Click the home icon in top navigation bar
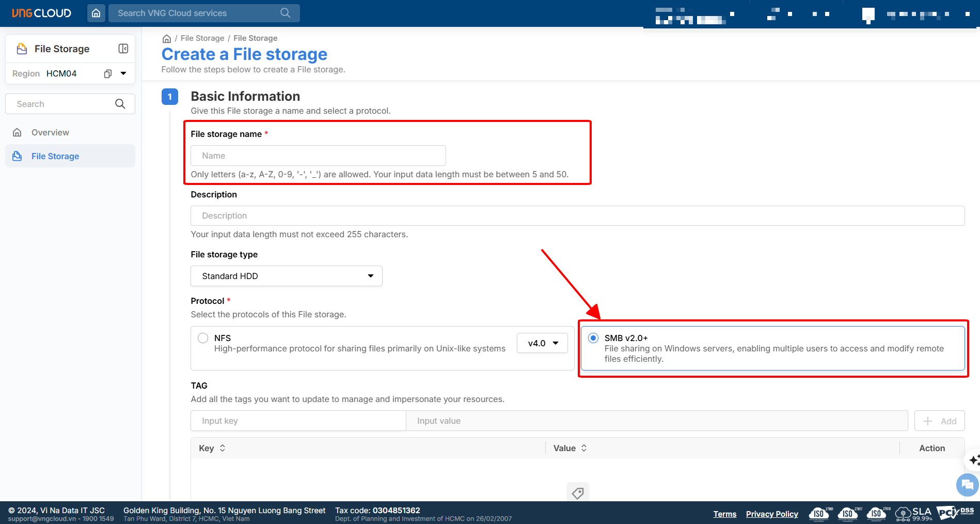The width and height of the screenshot is (980, 524). coord(96,13)
